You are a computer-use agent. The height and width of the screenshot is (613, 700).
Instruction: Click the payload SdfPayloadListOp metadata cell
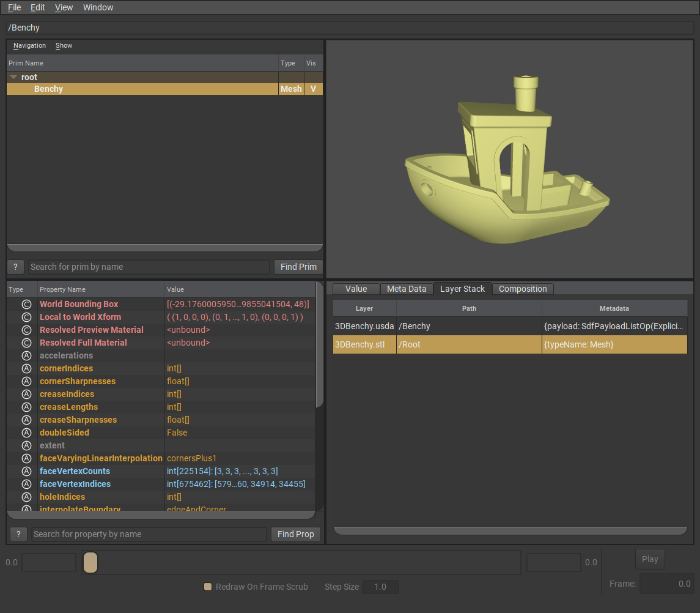(614, 327)
